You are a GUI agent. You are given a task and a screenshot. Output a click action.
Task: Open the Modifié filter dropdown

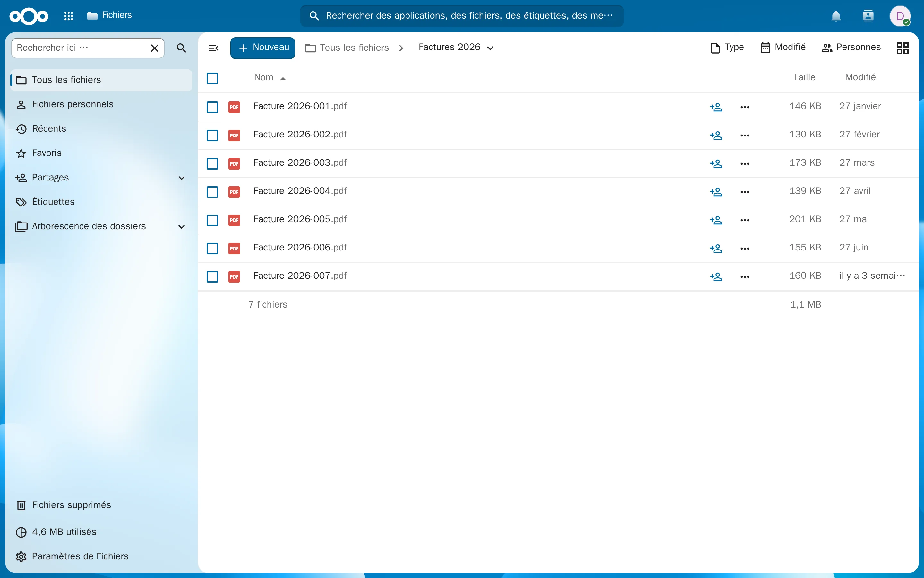783,48
